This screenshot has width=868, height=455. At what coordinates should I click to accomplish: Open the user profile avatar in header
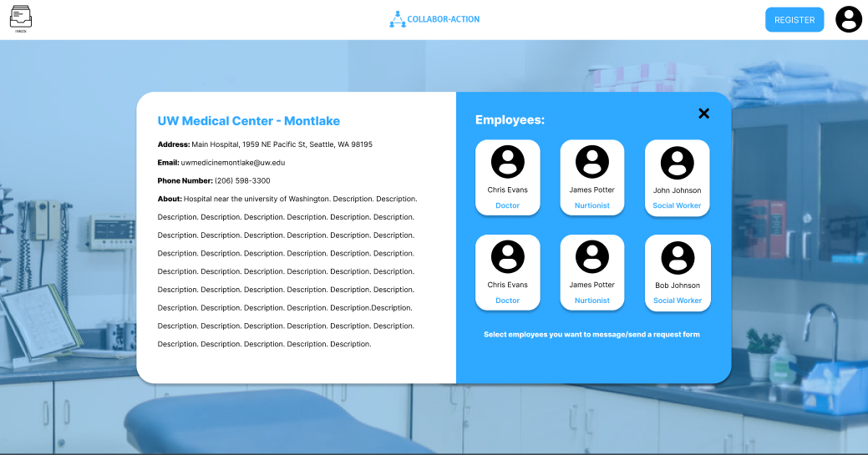[849, 19]
